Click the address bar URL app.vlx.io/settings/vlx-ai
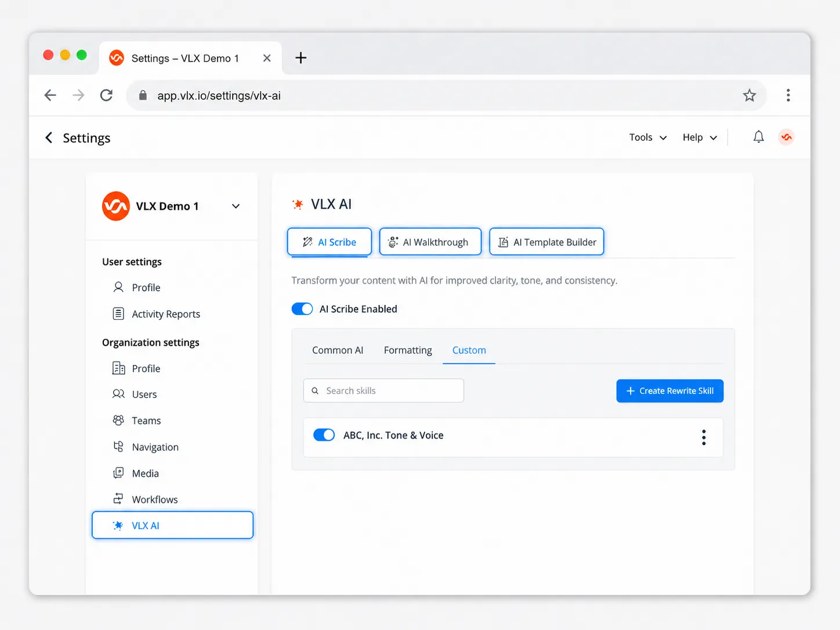The image size is (840, 630). click(x=219, y=96)
